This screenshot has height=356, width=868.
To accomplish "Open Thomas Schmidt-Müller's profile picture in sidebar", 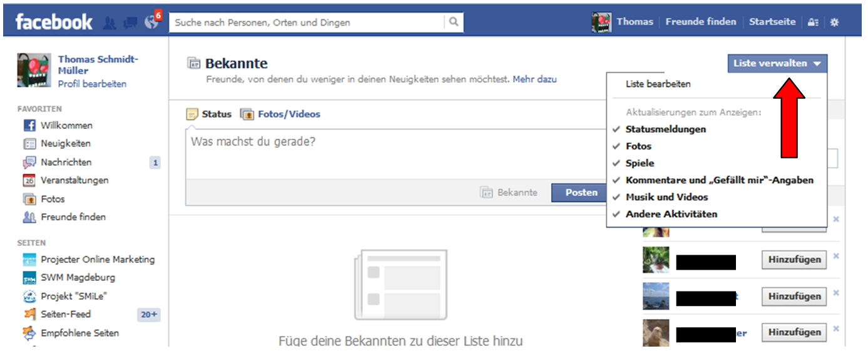I will point(34,70).
